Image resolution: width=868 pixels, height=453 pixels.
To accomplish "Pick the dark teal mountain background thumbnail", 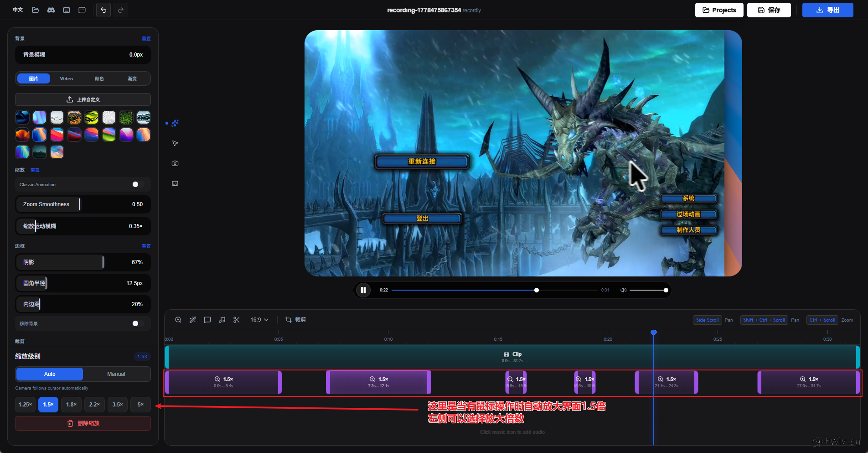I will coord(40,152).
